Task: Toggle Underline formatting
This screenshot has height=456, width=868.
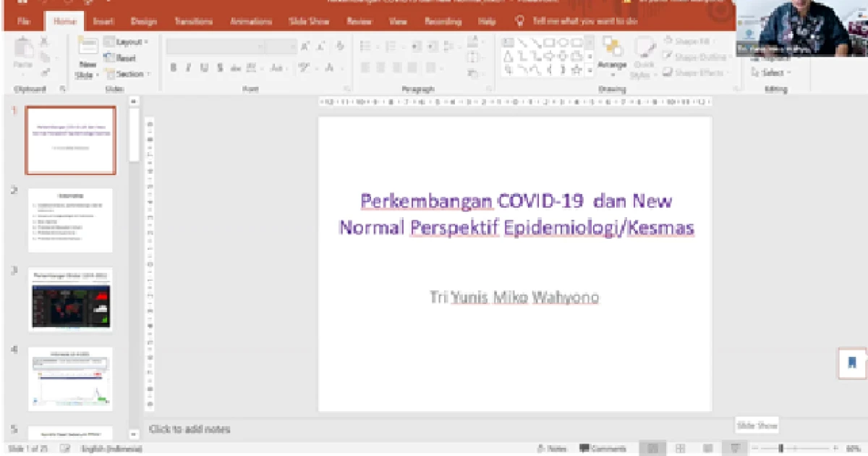Action: (x=204, y=68)
